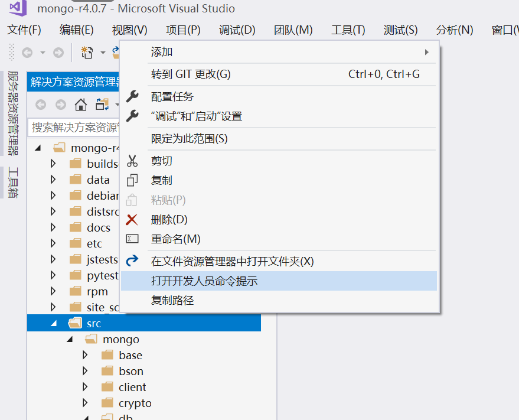
Task: Open the 测试(S) menu
Action: click(400, 30)
